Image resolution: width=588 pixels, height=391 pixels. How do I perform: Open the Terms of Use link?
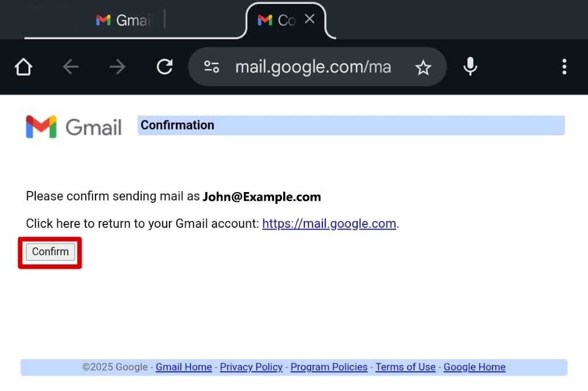pos(405,367)
